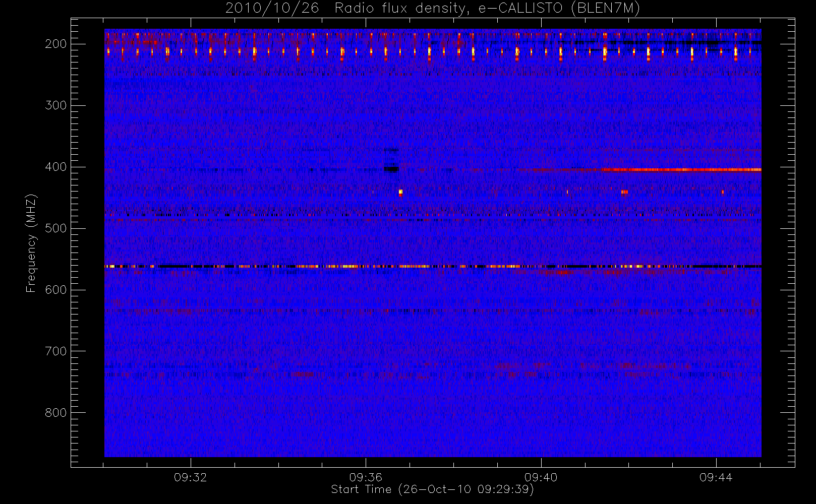Click the 09:36 time tick label
The image size is (816, 504).
[x=366, y=477]
